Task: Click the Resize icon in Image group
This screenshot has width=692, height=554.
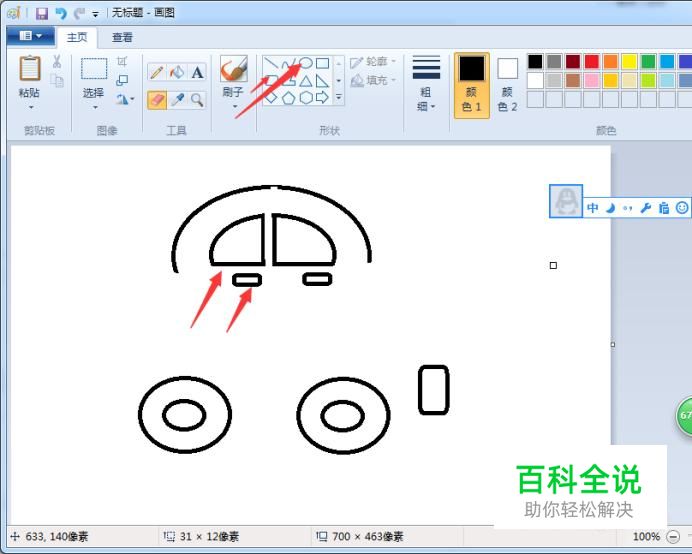Action: pyautogui.click(x=122, y=80)
